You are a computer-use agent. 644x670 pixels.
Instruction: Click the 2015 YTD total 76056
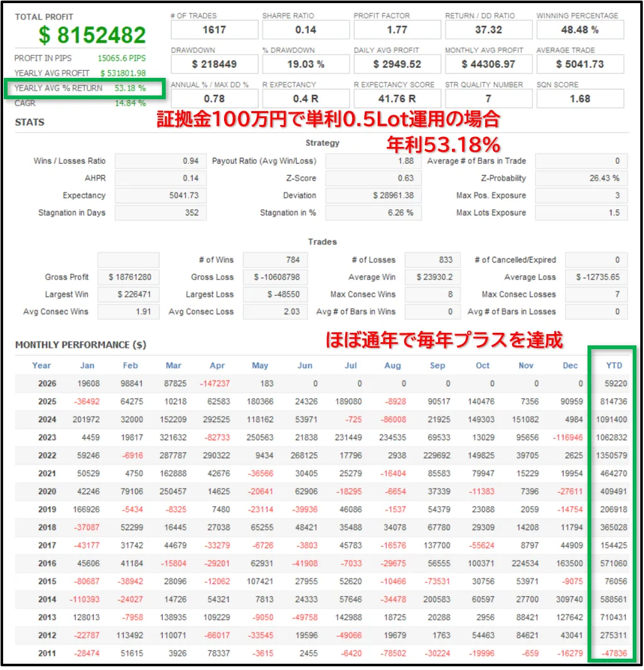616,581
